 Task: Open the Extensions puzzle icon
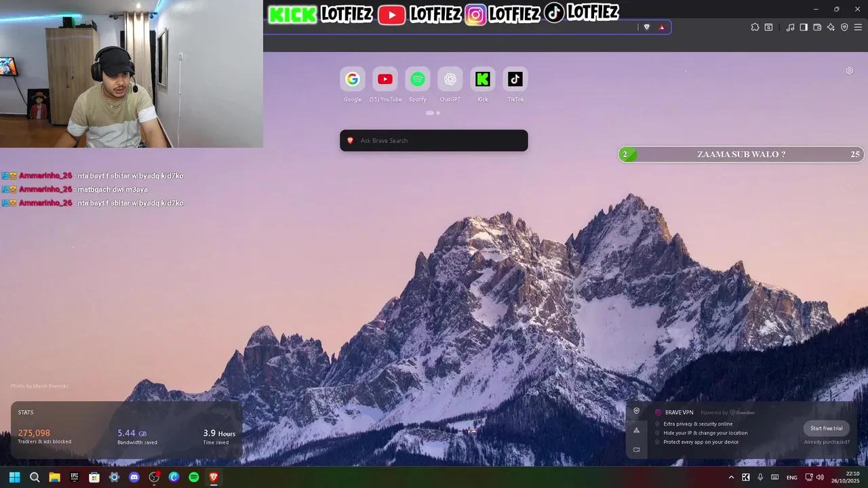click(755, 27)
